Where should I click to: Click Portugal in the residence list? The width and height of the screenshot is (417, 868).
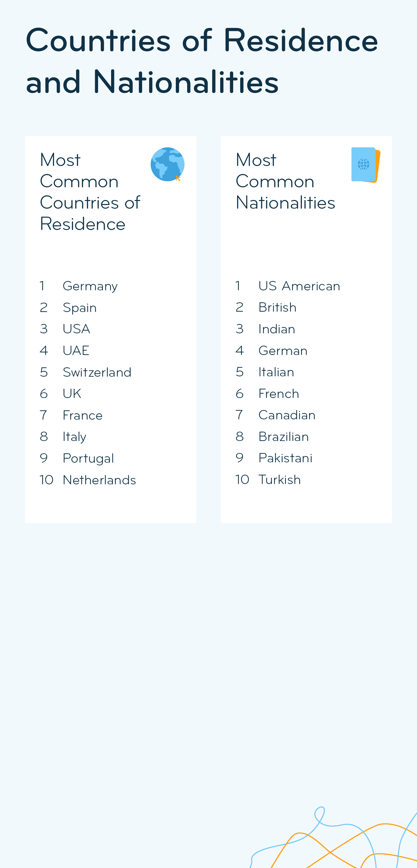(88, 458)
